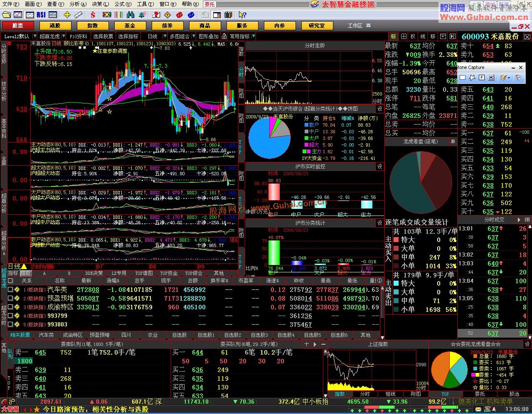This screenshot has height=414, width=532.
Task: Click the blue 'i' info icon
Action: (191, 15)
